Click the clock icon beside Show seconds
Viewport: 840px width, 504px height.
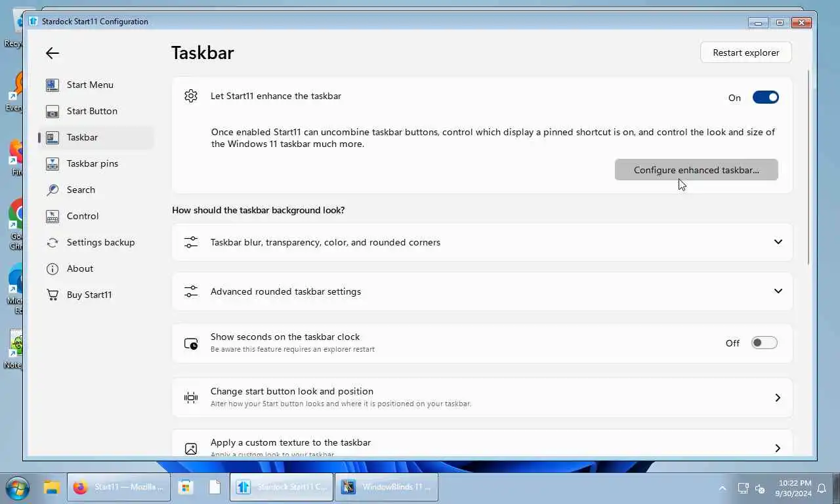click(x=191, y=343)
